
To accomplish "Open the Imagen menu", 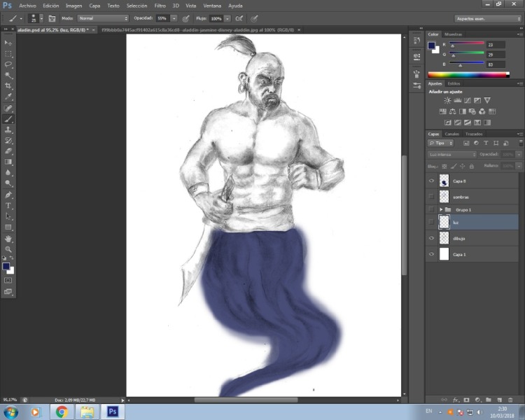I will tap(73, 6).
